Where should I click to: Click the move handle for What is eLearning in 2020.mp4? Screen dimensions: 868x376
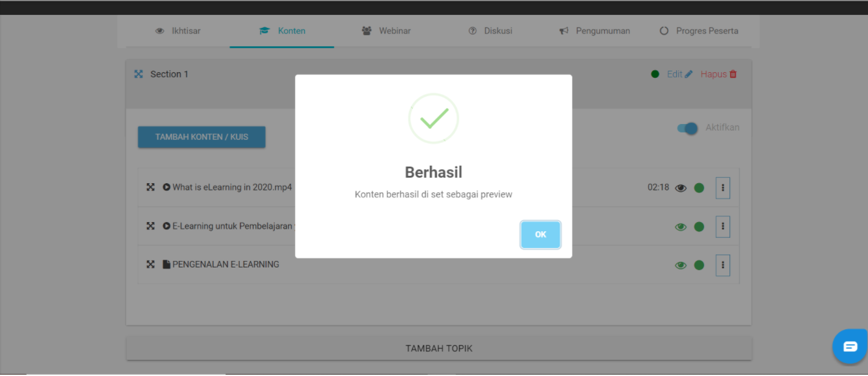pyautogui.click(x=150, y=187)
